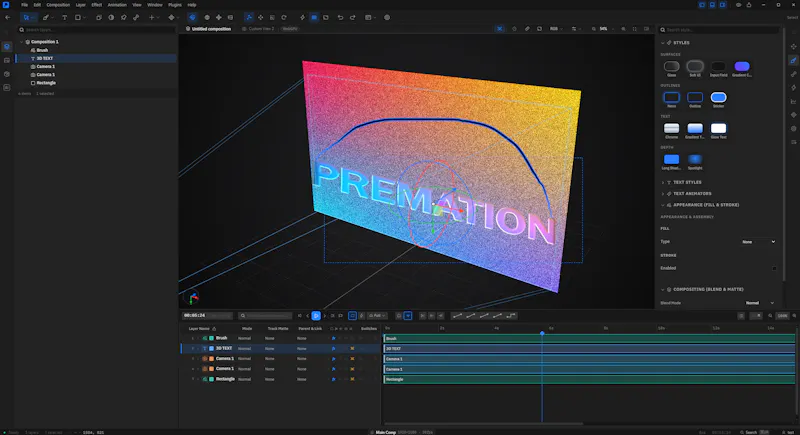
Task: Expand the TEXT STYLES section
Action: [x=663, y=183]
